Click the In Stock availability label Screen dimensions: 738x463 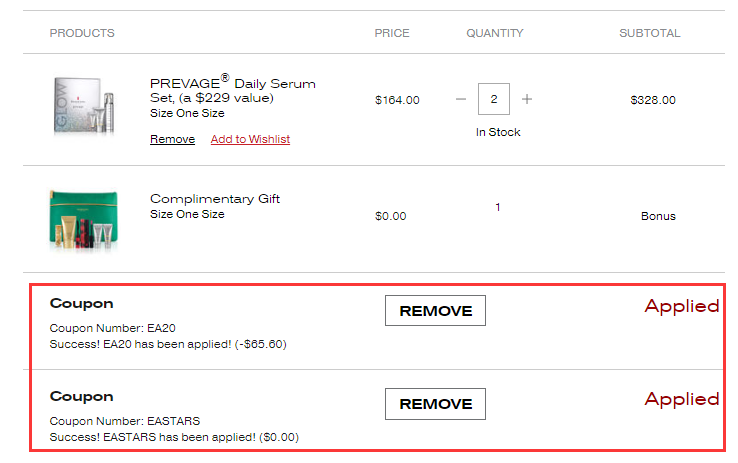498,132
